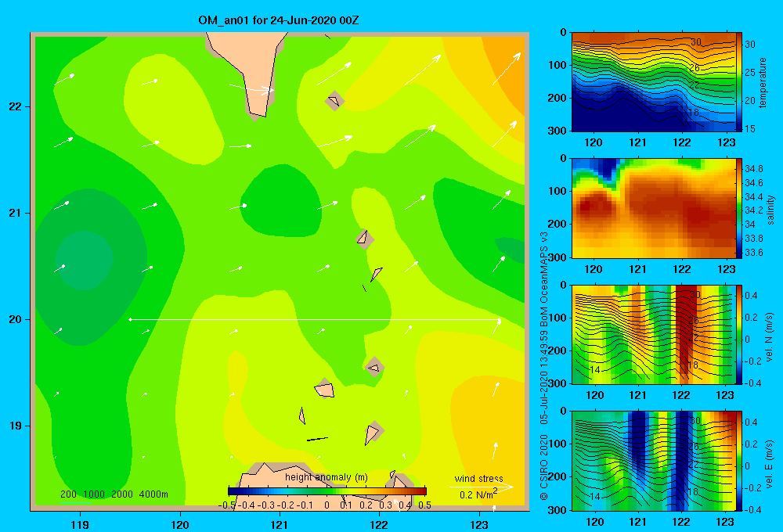The height and width of the screenshot is (532, 783).
Task: Click the latitude label 21 on the main map
Action: (15, 213)
